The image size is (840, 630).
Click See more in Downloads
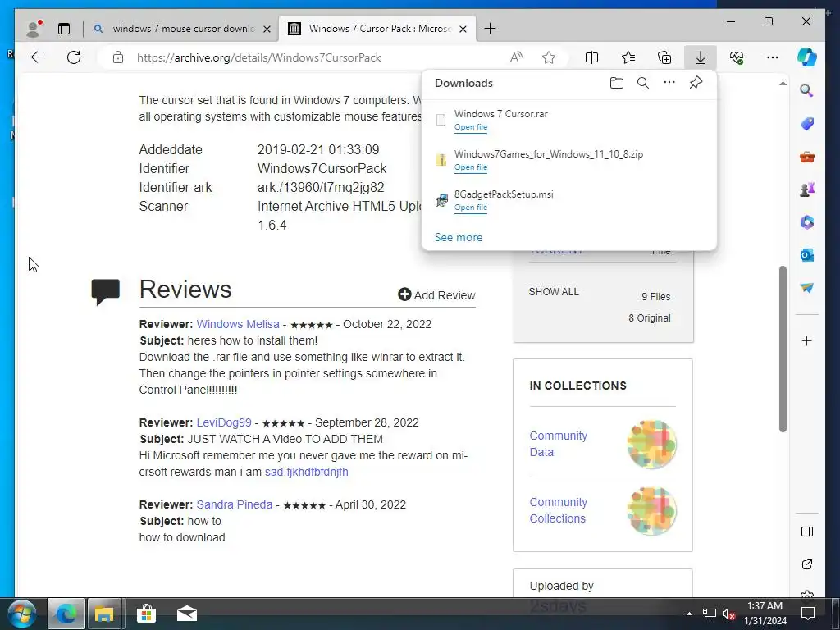pos(459,237)
